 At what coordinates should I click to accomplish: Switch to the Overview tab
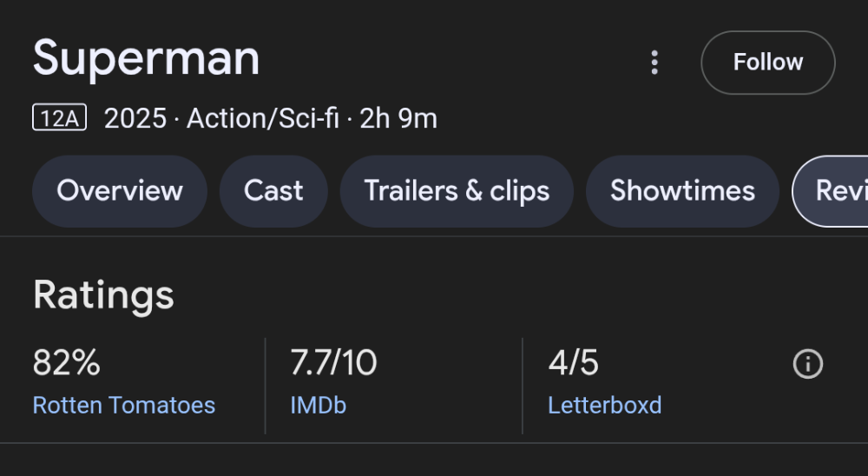(x=120, y=190)
